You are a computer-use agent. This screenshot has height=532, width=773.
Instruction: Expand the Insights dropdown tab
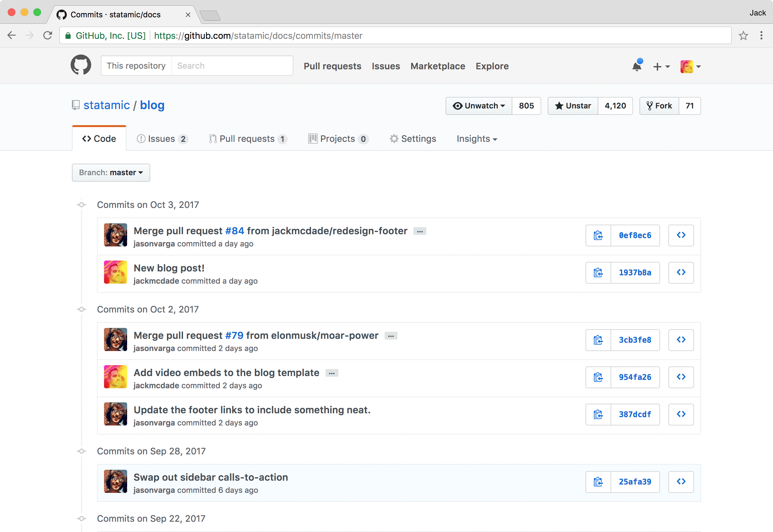pos(477,139)
